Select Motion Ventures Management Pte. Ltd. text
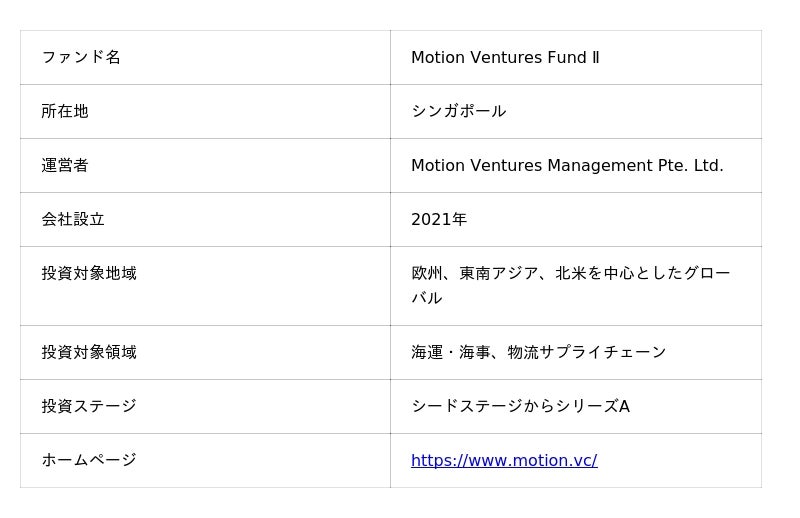This screenshot has height=518, width=800. [567, 165]
